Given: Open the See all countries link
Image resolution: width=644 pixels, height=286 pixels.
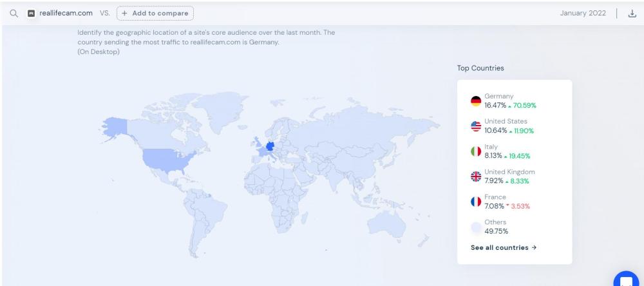Looking at the screenshot, I should point(504,247).
